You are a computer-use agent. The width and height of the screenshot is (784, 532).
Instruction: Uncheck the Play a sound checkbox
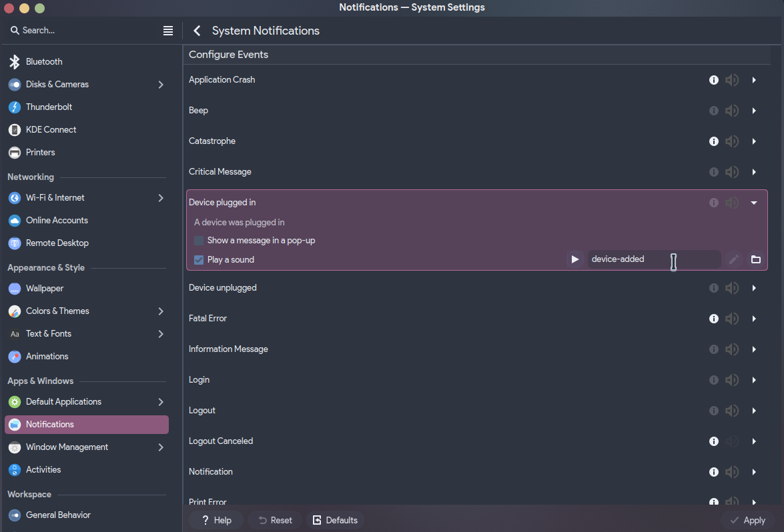[199, 260]
